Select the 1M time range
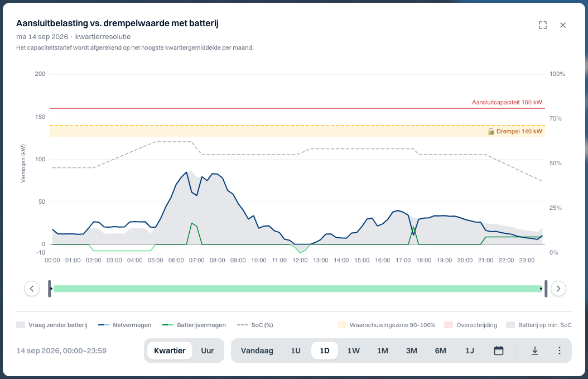 tap(383, 351)
